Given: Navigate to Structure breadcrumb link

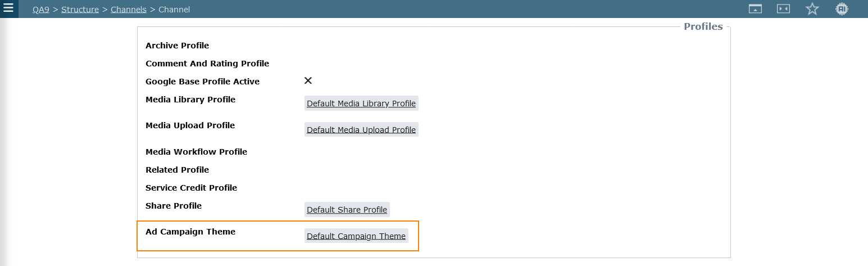Looking at the screenshot, I should coord(80,10).
